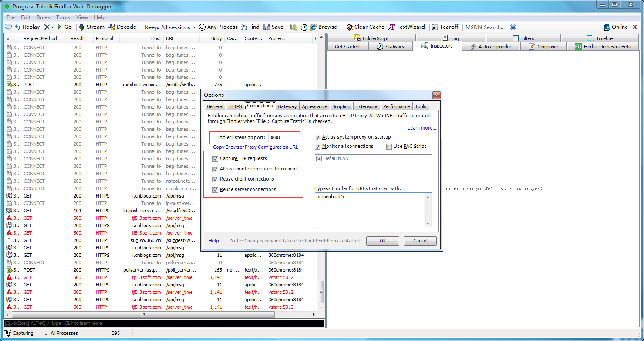Toggle the DefaultLAN connection checkbox

319,159
